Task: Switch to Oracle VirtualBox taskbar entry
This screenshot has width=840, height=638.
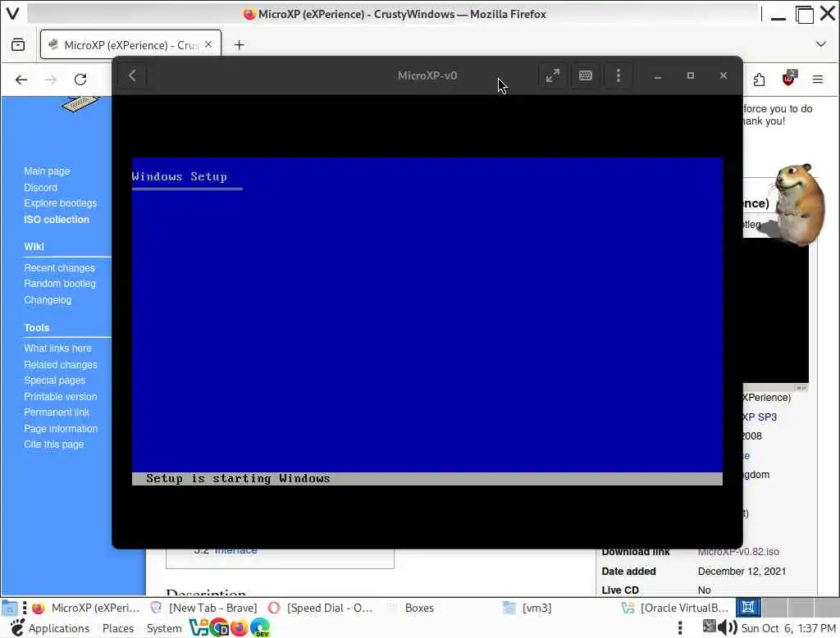Action: pyautogui.click(x=675, y=608)
